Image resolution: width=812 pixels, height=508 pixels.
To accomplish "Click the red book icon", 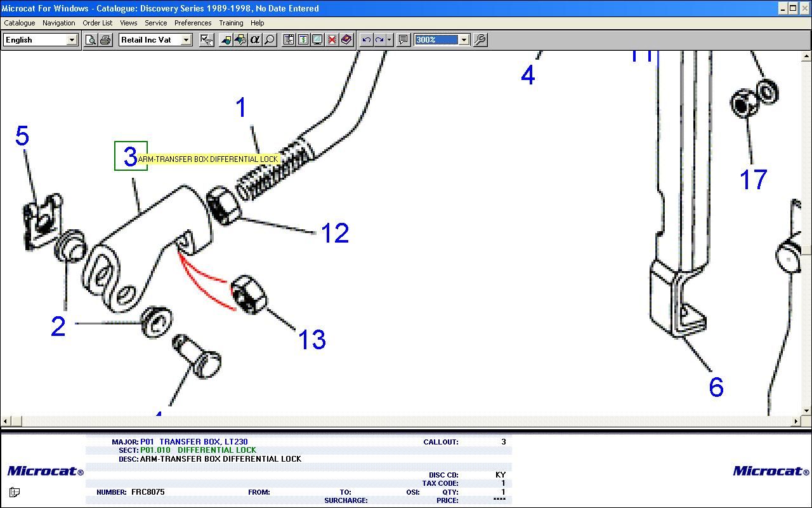I will click(346, 39).
